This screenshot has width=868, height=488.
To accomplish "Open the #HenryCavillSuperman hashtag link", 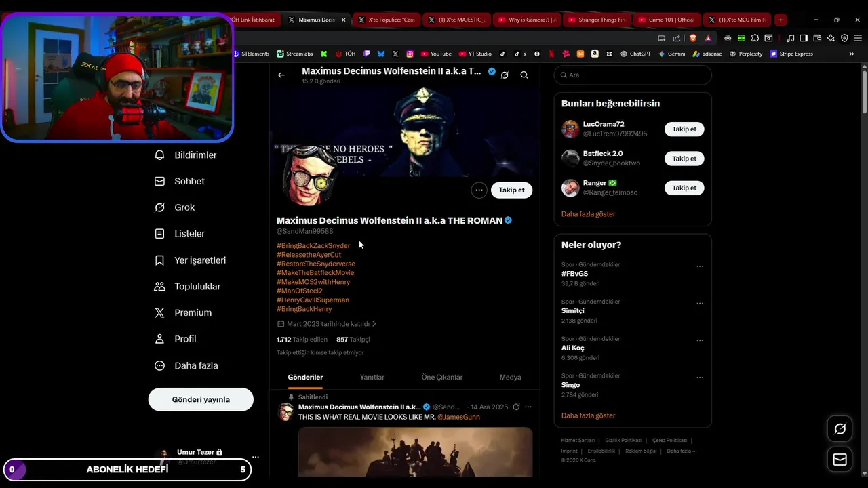I will [x=313, y=300].
